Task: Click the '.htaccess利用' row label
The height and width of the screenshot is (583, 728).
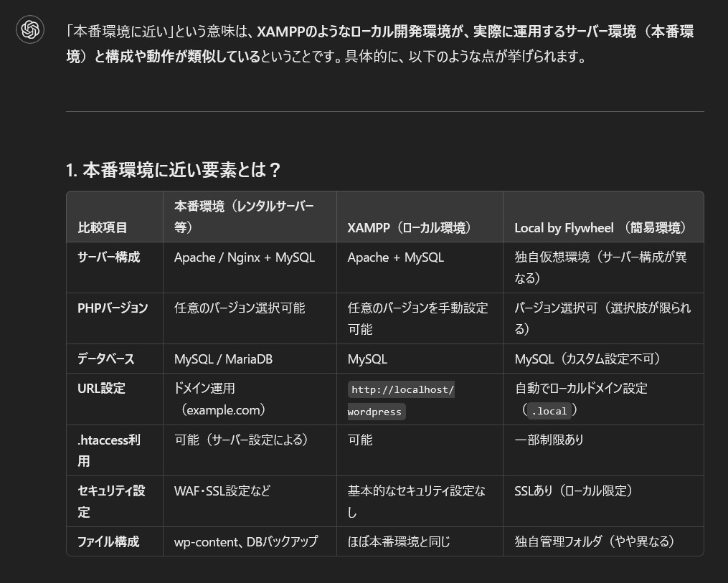Action: (109, 450)
